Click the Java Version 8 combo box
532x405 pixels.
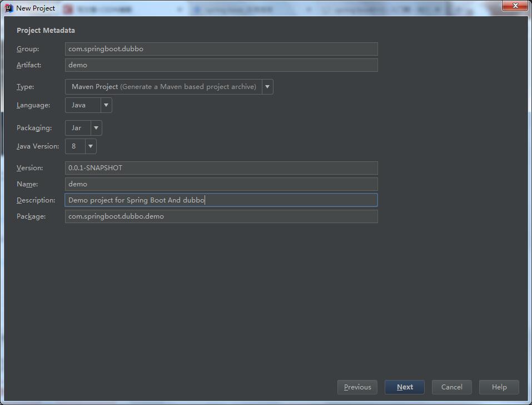coord(81,146)
